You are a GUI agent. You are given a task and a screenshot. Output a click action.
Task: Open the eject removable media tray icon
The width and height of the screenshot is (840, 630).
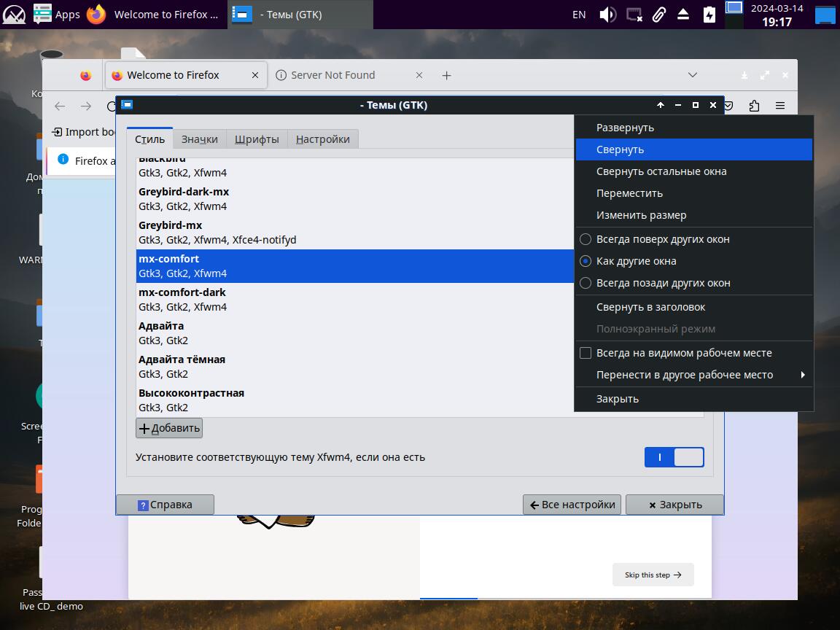pos(683,15)
